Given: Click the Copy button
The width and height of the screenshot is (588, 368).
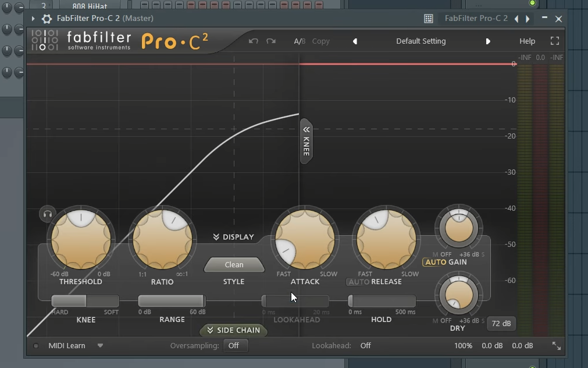Looking at the screenshot, I should [320, 41].
